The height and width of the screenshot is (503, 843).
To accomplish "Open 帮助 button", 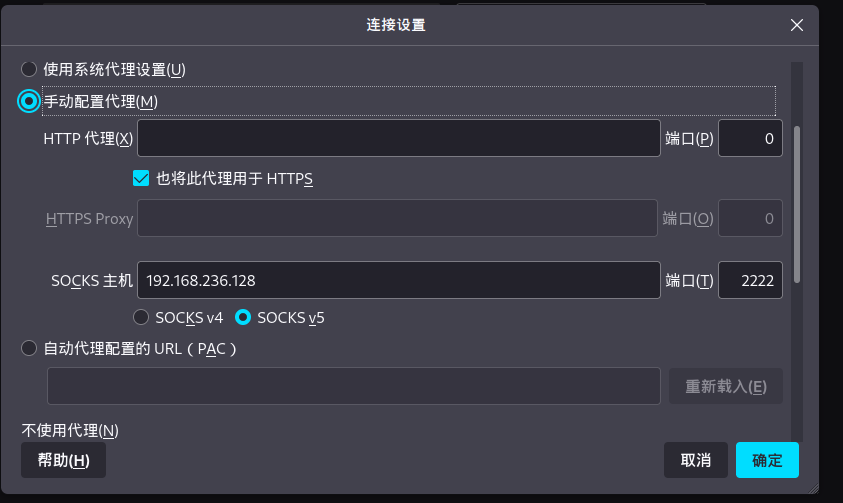I will click(63, 460).
